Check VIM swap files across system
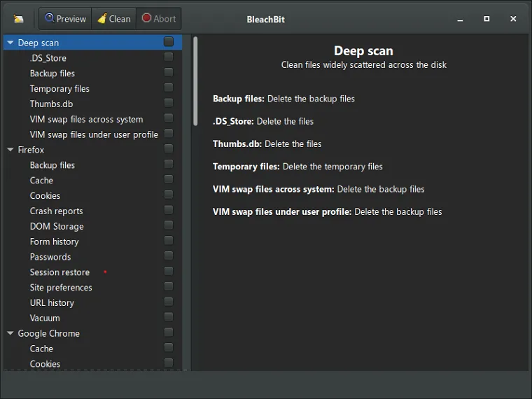Screen dimensions: 532x399 pos(169,118)
